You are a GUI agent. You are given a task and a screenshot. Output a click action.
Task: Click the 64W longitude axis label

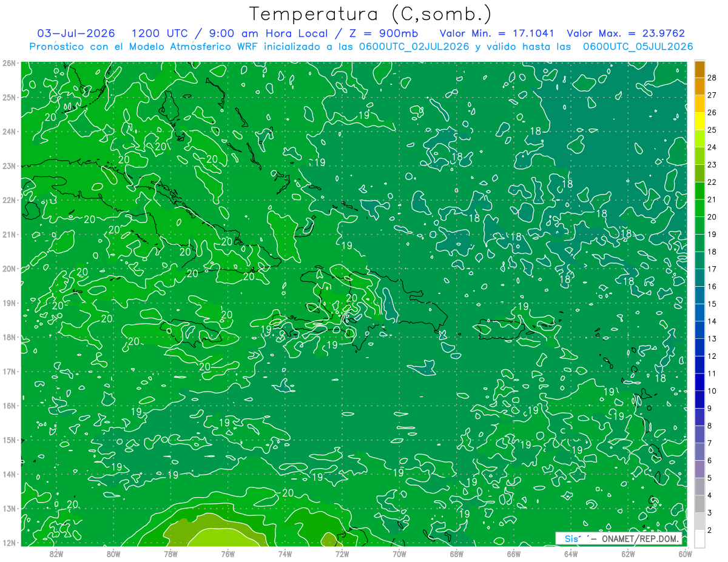tap(571, 554)
